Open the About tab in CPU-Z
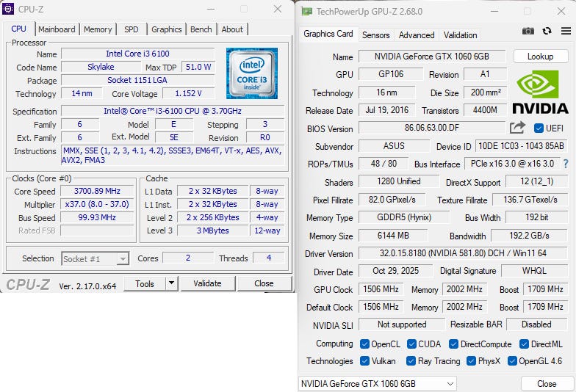 coord(232,29)
